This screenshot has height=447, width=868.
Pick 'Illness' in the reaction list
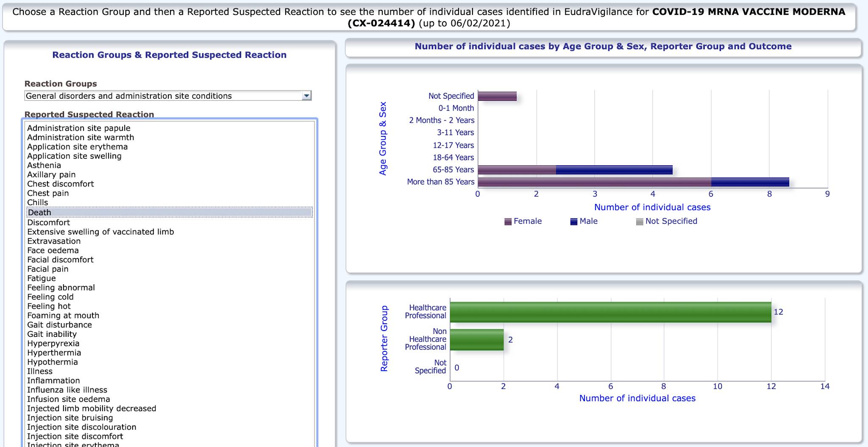click(x=40, y=372)
